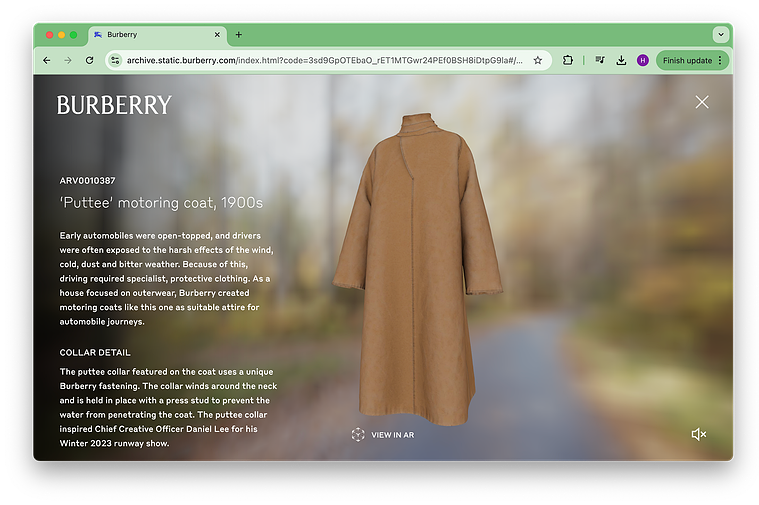Viewport: 759px width, 505px height.
Task: Go forward in browser history
Action: (x=68, y=61)
